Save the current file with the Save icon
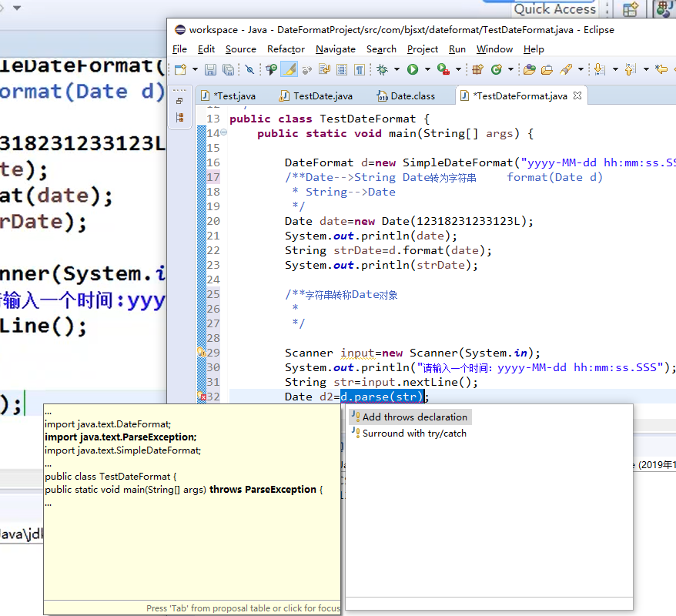Screen dimensions: 676x616 (210, 69)
